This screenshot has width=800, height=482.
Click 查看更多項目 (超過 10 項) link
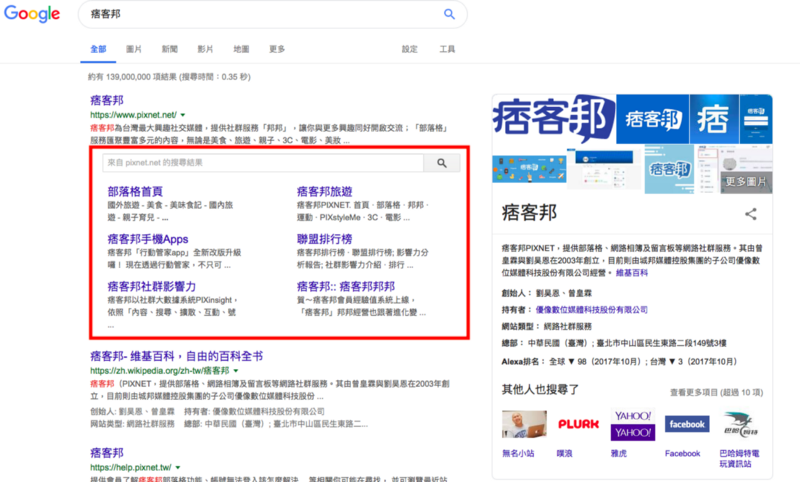coord(716,392)
